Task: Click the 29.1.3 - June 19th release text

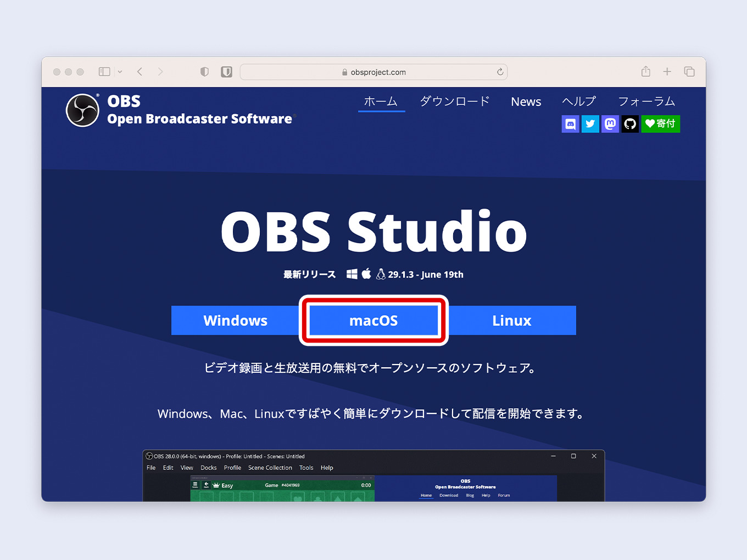Action: click(x=426, y=275)
